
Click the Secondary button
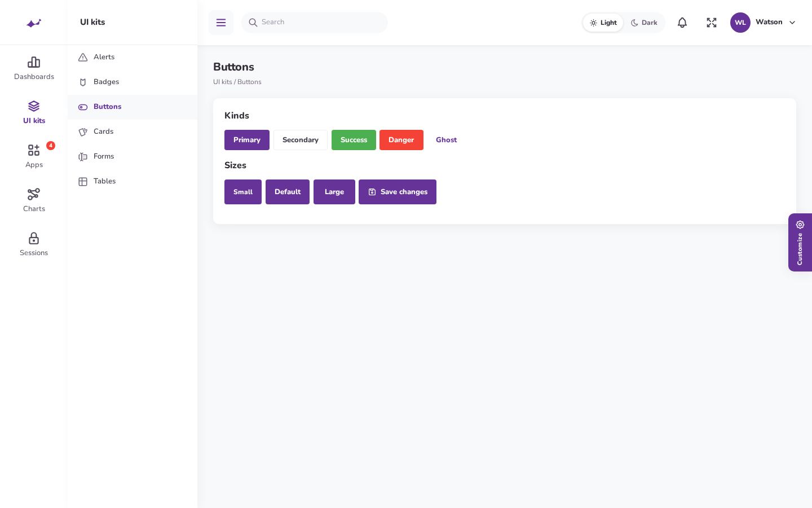301,140
